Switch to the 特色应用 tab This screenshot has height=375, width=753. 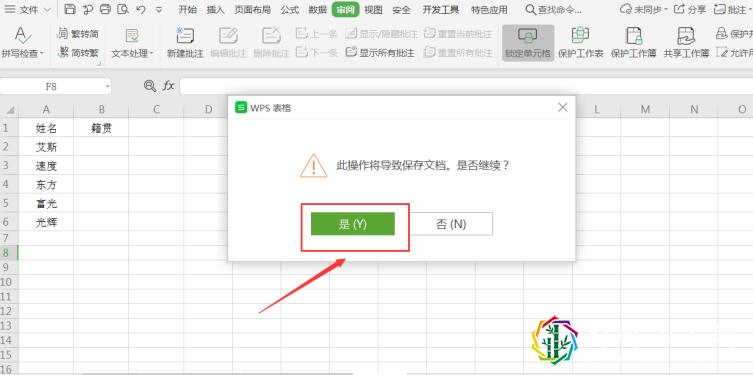click(x=489, y=9)
